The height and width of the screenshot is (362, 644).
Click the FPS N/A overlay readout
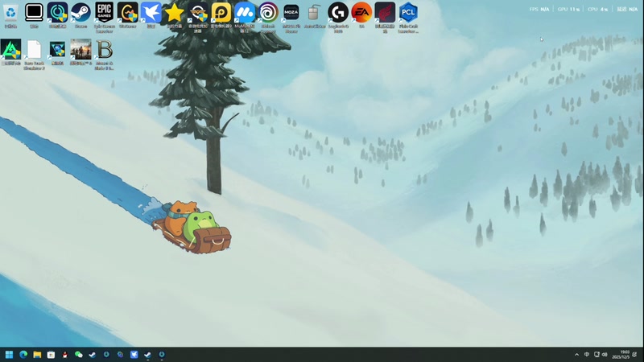539,9
